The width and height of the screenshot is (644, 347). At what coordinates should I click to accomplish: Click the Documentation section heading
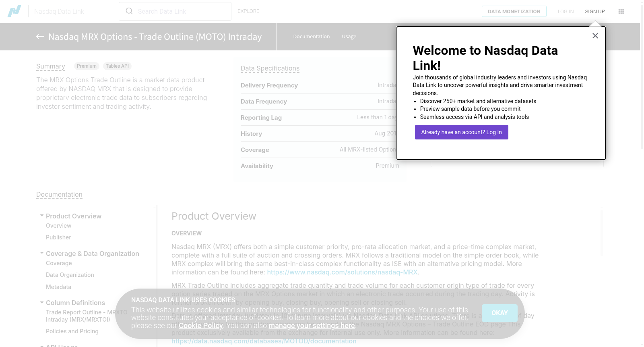click(59, 195)
